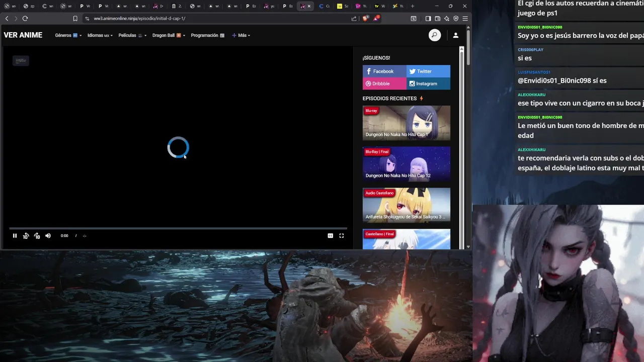644x362 pixels.
Task: Open Dungeon No Naka No Hito Cap 1 thumbnail
Action: click(x=407, y=123)
